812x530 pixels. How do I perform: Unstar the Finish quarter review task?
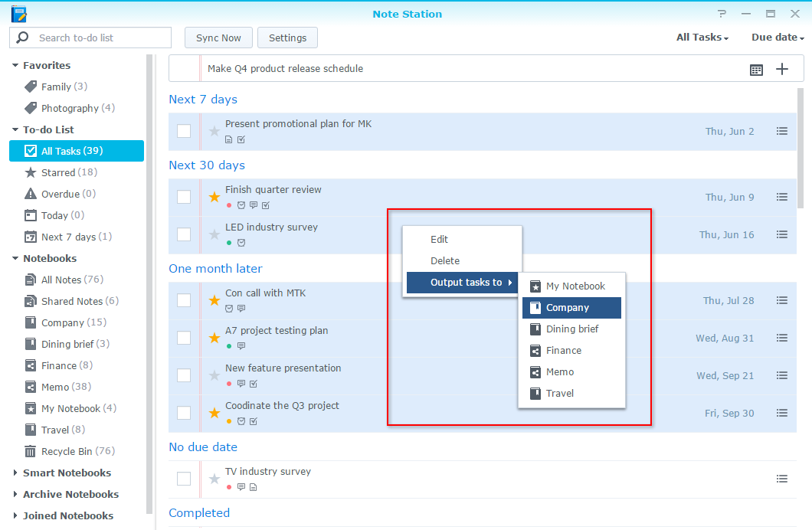pos(214,197)
